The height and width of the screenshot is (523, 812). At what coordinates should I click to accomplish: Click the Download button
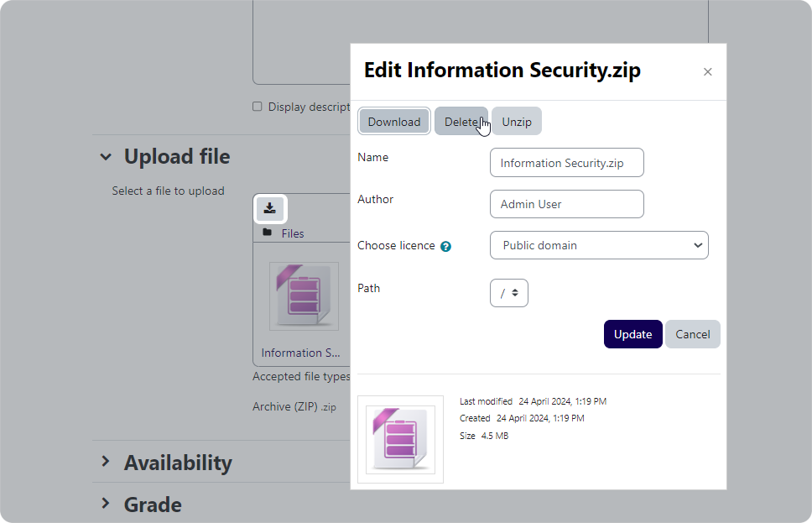pyautogui.click(x=394, y=121)
